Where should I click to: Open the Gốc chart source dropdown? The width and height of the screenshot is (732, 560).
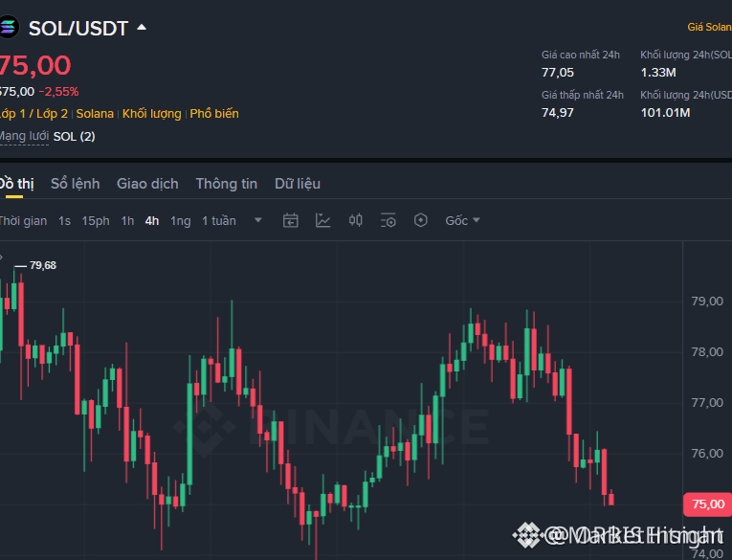coord(462,220)
